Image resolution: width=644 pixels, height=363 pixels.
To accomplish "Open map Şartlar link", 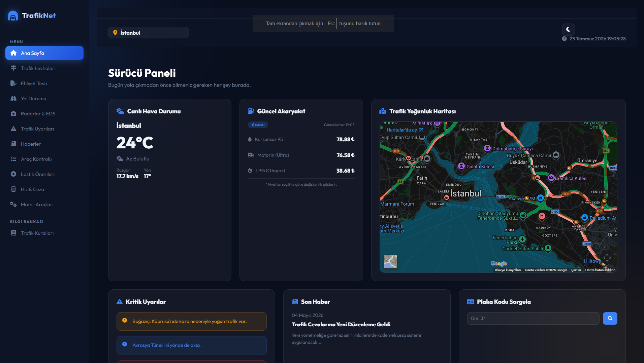I will pyautogui.click(x=576, y=270).
